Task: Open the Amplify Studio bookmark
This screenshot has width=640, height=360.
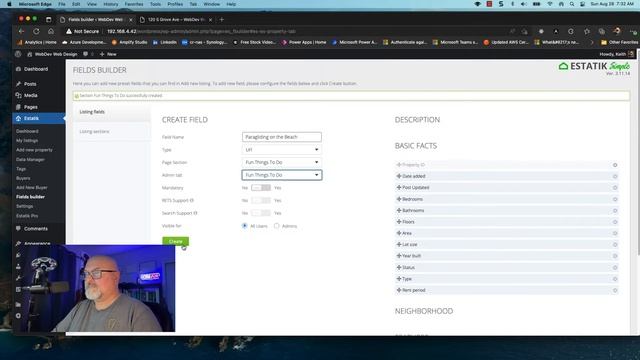Action: pos(130,42)
